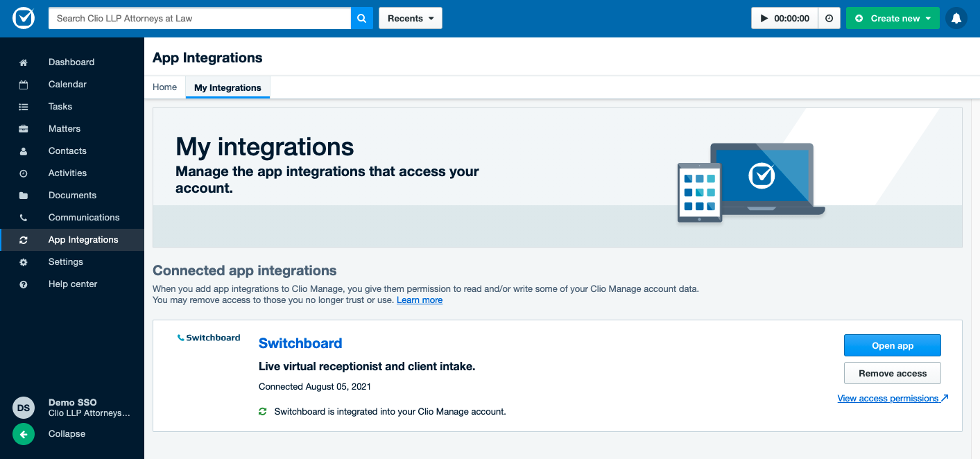The image size is (980, 459).
Task: Open the Recents dropdown
Action: coord(411,18)
